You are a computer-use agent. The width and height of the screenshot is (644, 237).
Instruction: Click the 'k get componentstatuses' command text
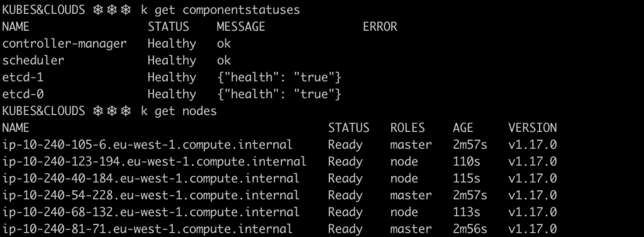221,10
